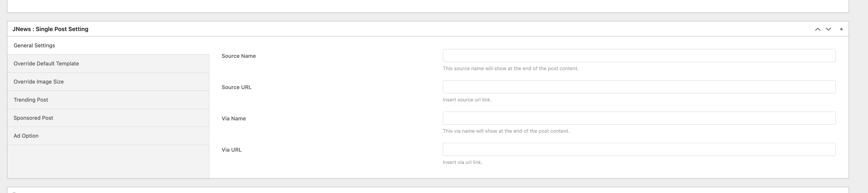Screen dimensions: 868x193
Task: Click the Source URL label
Action: [237, 87]
